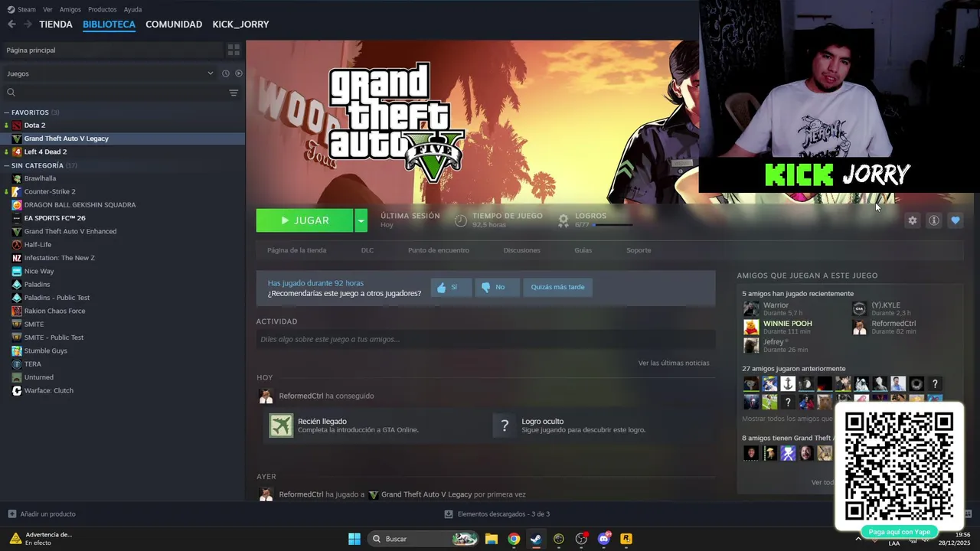Click the thumbs up Sí button

451,287
